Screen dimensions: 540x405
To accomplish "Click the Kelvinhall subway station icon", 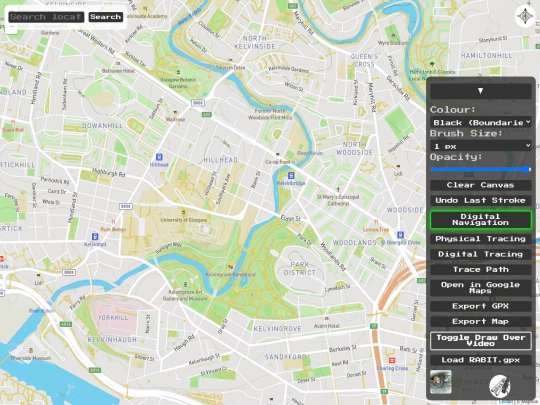I will (95, 237).
